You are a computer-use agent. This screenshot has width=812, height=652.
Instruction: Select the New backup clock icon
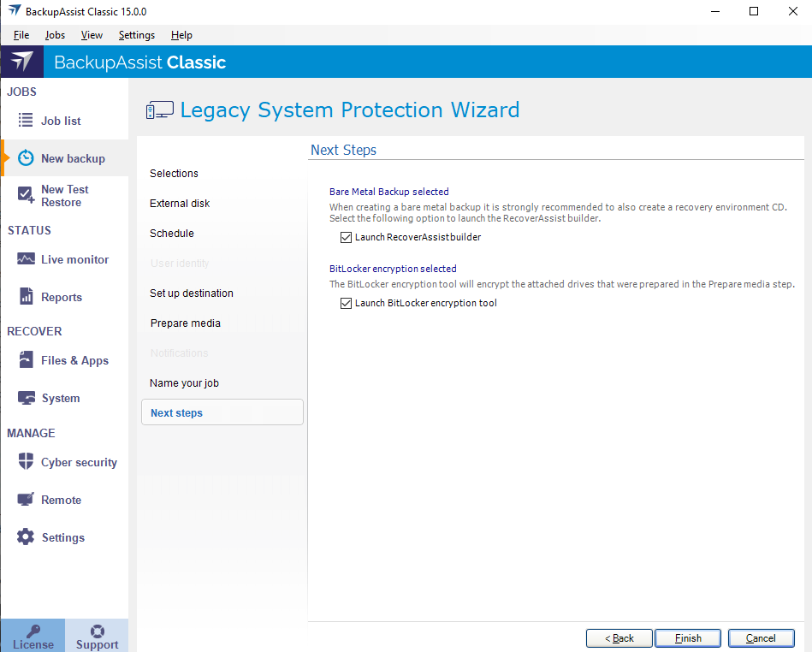pos(26,158)
